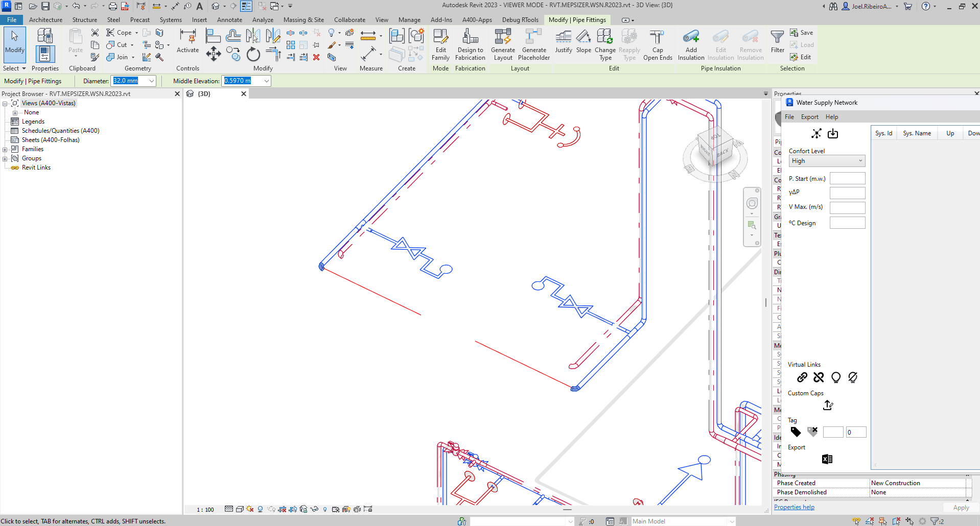
Task: Create a virtual link with the chain icon
Action: (x=802, y=377)
